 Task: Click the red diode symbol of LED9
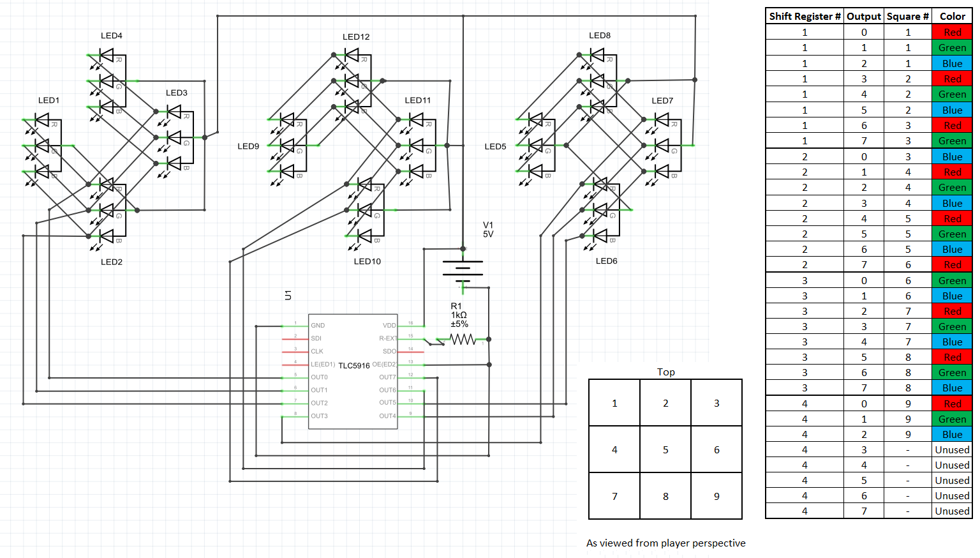coord(287,119)
